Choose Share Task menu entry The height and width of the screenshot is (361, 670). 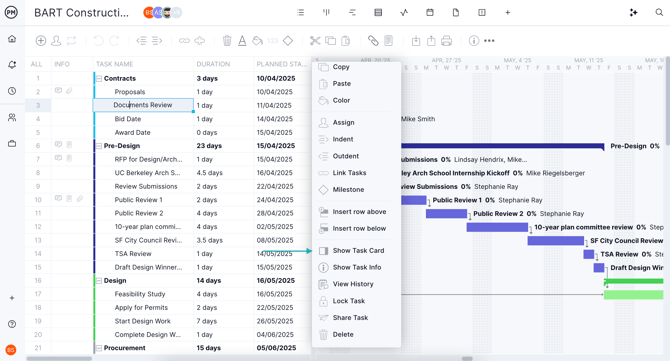click(x=350, y=318)
